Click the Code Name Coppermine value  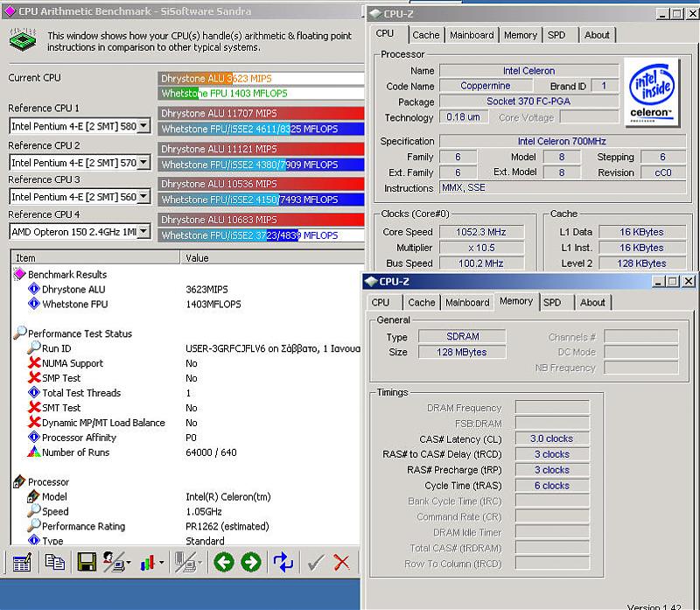point(486,85)
